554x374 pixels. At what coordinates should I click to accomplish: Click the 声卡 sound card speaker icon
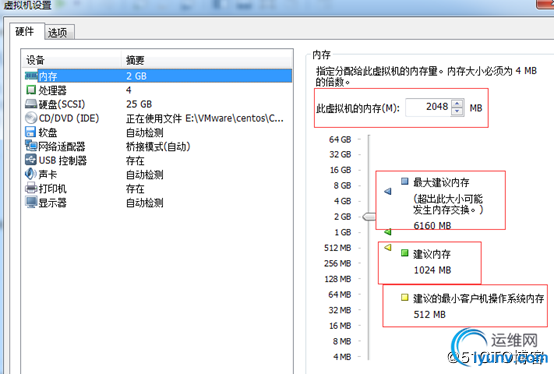31,174
